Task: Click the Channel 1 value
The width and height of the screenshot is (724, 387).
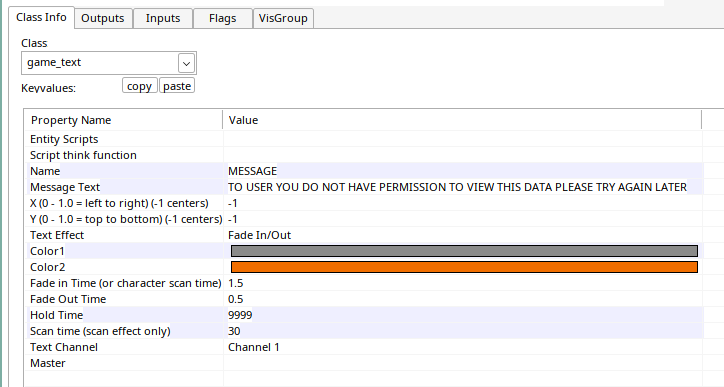Action: pyautogui.click(x=254, y=347)
